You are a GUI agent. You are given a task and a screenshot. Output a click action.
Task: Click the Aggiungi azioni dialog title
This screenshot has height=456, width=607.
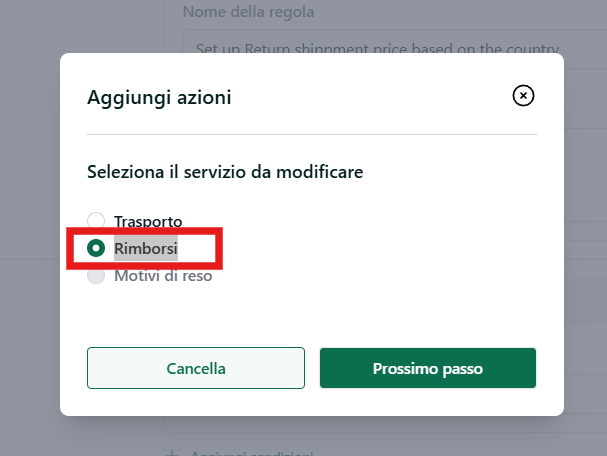point(159,97)
